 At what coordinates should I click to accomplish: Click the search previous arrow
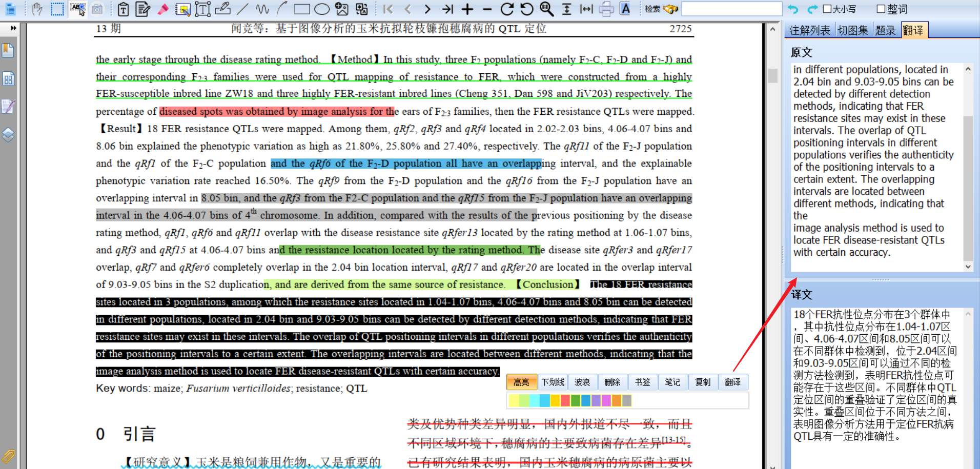coord(793,9)
